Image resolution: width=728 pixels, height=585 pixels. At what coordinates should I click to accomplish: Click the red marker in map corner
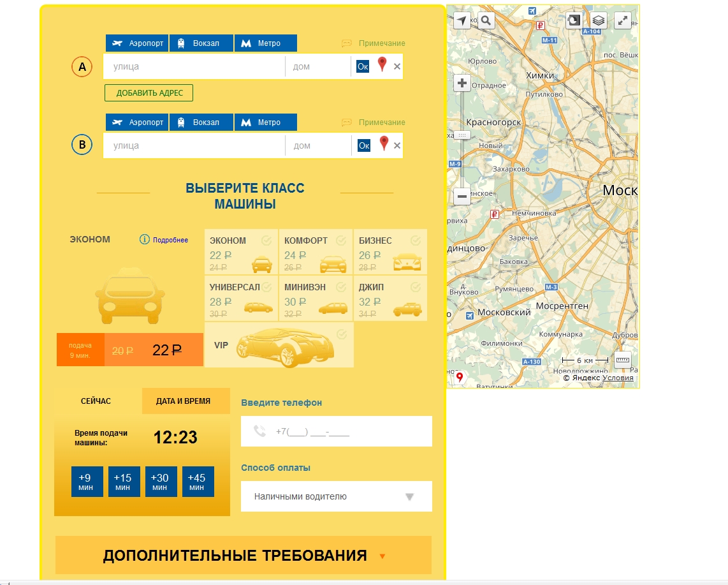pyautogui.click(x=460, y=377)
